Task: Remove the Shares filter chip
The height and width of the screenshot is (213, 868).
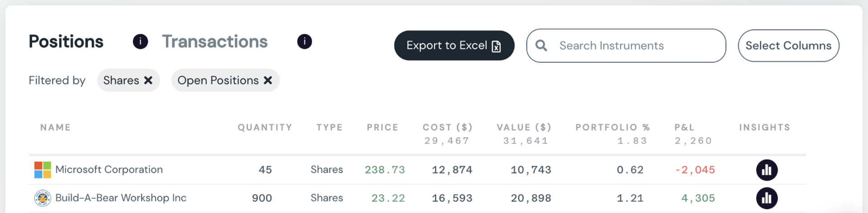Action: (148, 80)
